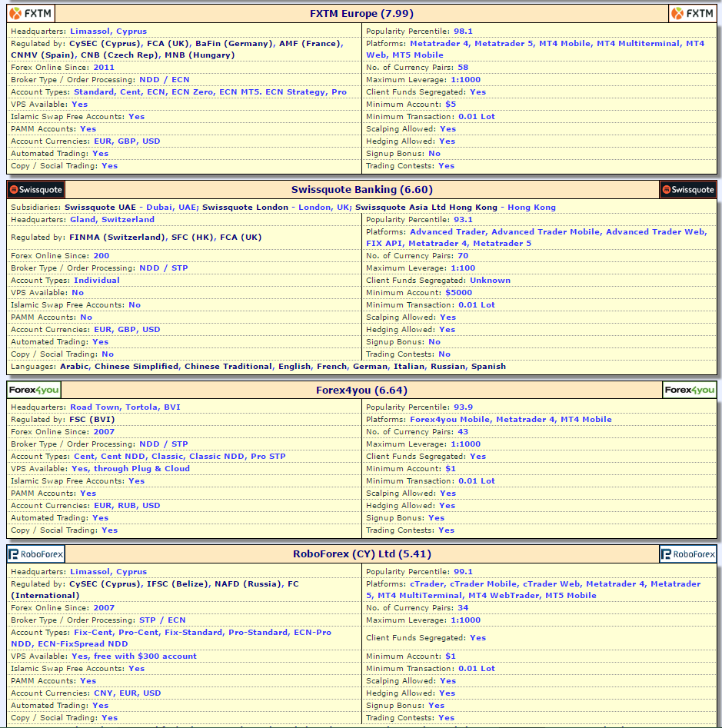Open the RoboForex (CY) Ltd (5.41) heading
The height and width of the screenshot is (728, 722).
coord(361,554)
